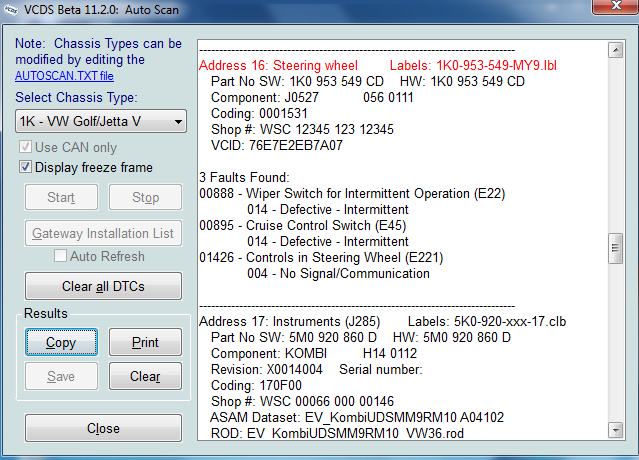Click the Part No SW: 5M0 920 860 D line

(361, 337)
